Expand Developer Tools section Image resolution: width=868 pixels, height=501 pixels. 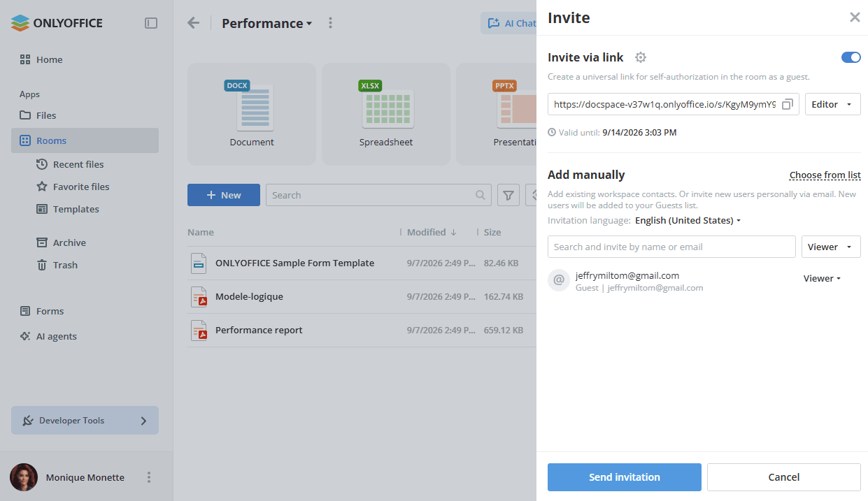pos(85,421)
